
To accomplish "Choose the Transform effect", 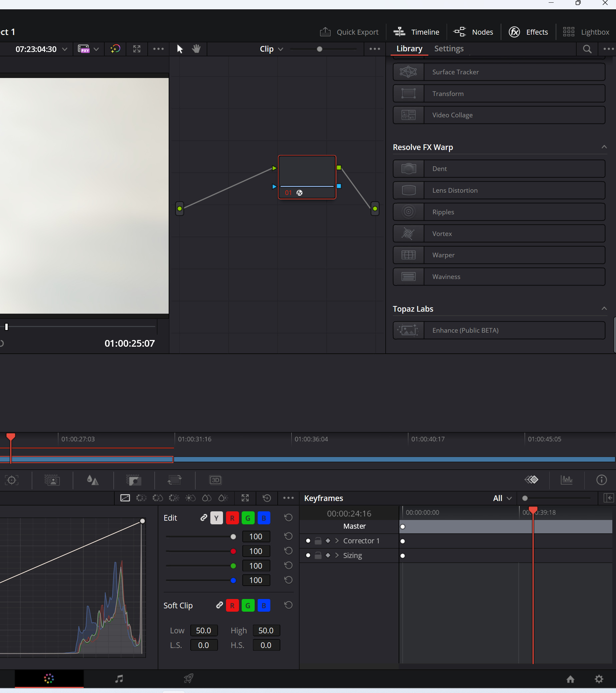I will [499, 94].
